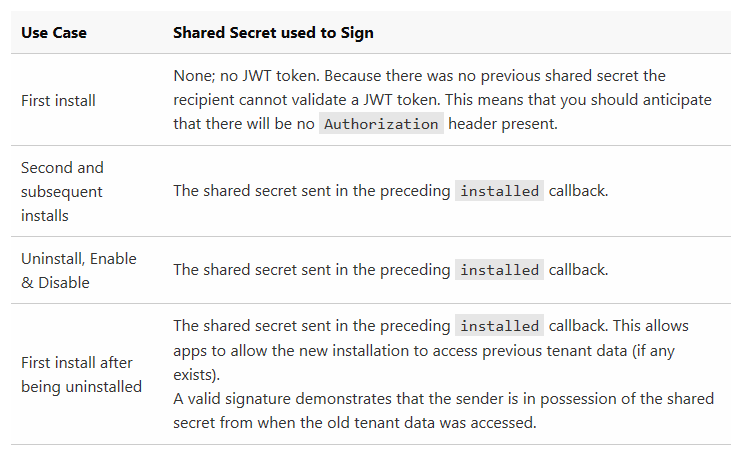Click the "Authorization" inline code snippet
Image resolution: width=750 pixels, height=456 pixels.
point(381,124)
